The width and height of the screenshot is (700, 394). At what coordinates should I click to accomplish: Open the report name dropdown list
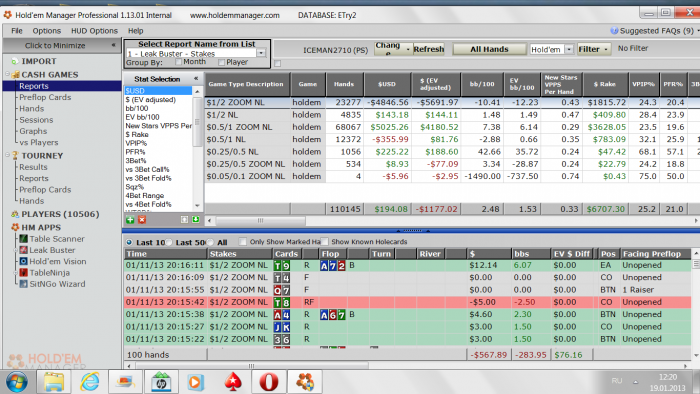[261, 53]
